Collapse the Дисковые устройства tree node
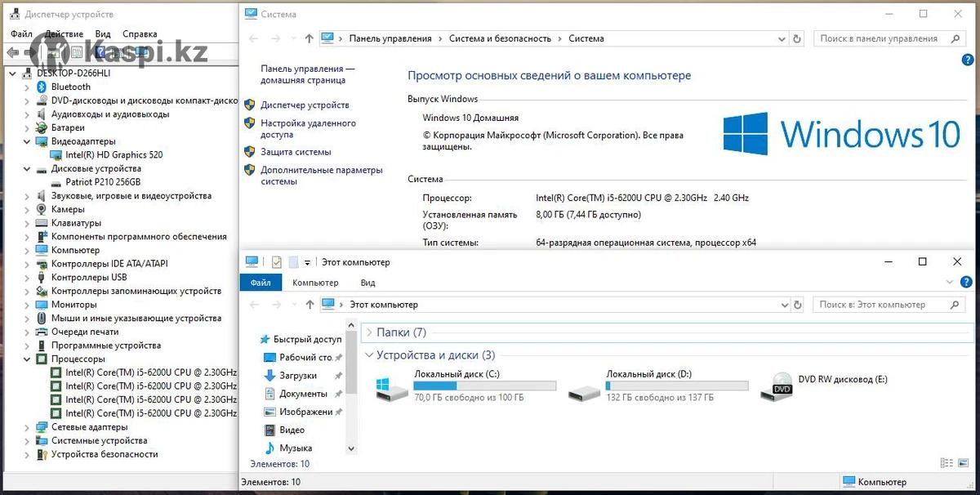The height and width of the screenshot is (495, 980). pos(28,169)
